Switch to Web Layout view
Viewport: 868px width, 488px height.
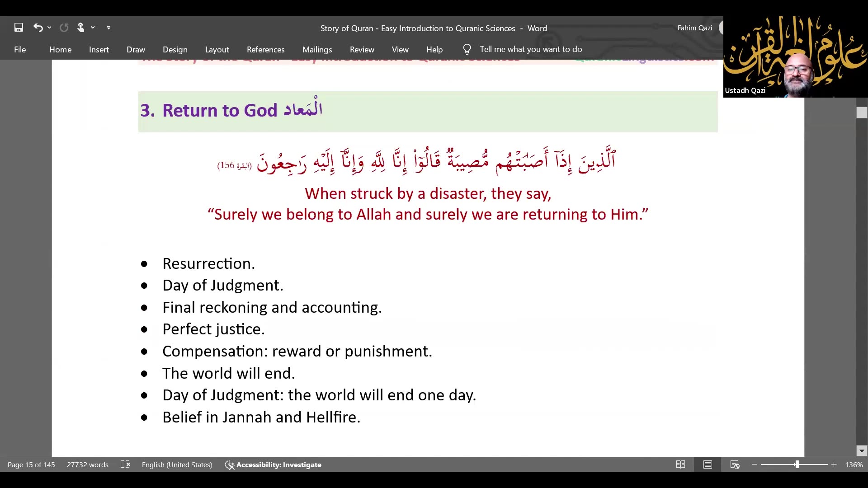735,464
